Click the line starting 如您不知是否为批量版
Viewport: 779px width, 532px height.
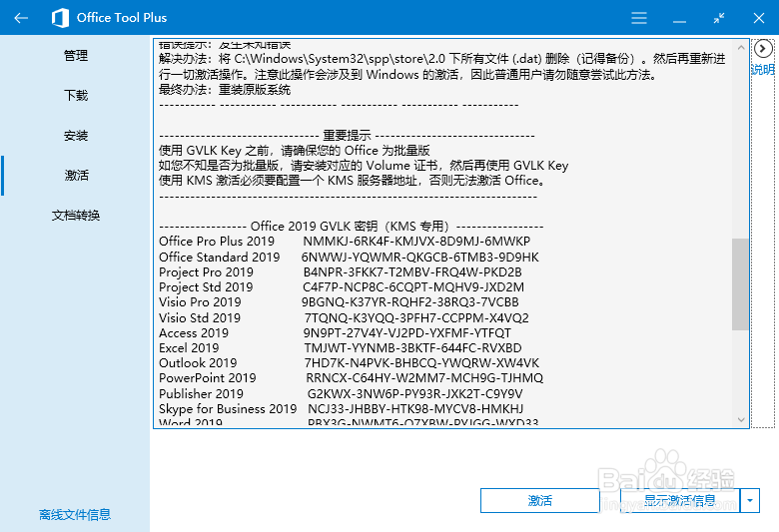(364, 166)
